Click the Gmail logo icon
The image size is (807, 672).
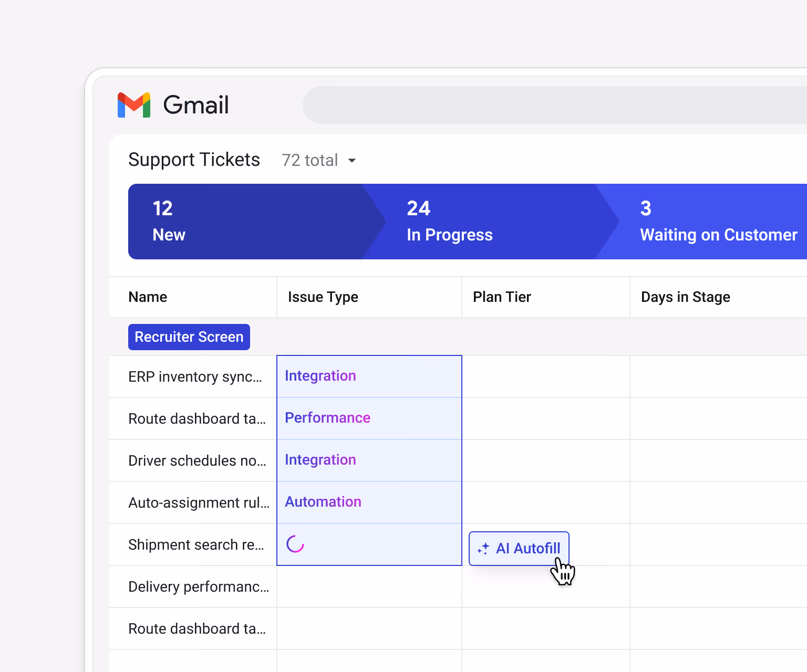click(x=134, y=105)
